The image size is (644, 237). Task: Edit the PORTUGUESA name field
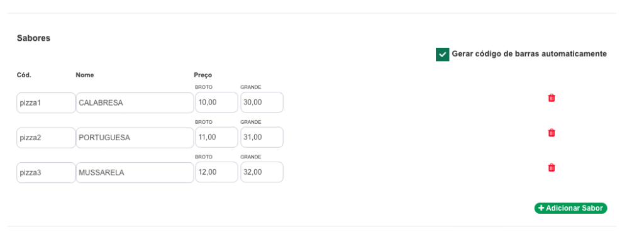click(135, 138)
